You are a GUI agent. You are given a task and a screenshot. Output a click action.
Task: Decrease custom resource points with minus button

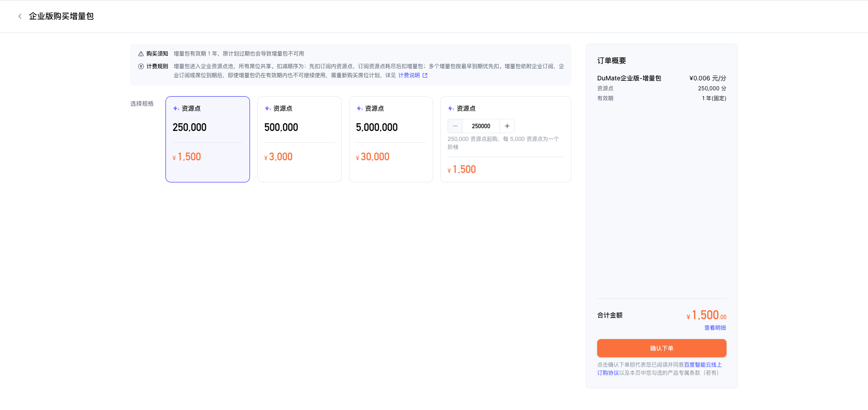click(455, 126)
